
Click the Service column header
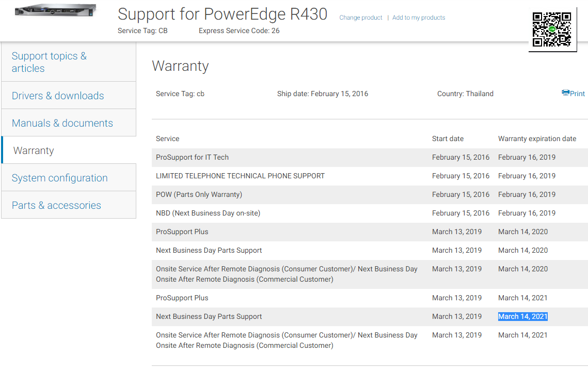[x=167, y=139]
